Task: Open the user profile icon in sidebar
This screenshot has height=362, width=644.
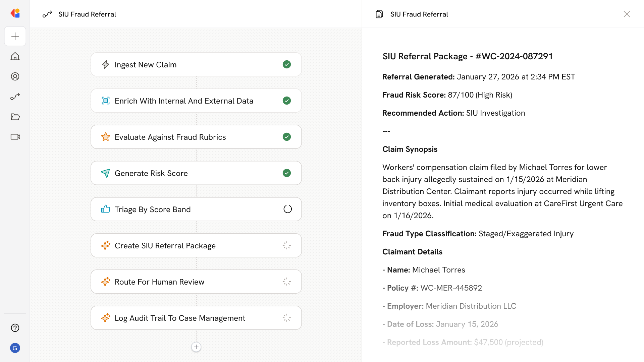Action: click(15, 76)
